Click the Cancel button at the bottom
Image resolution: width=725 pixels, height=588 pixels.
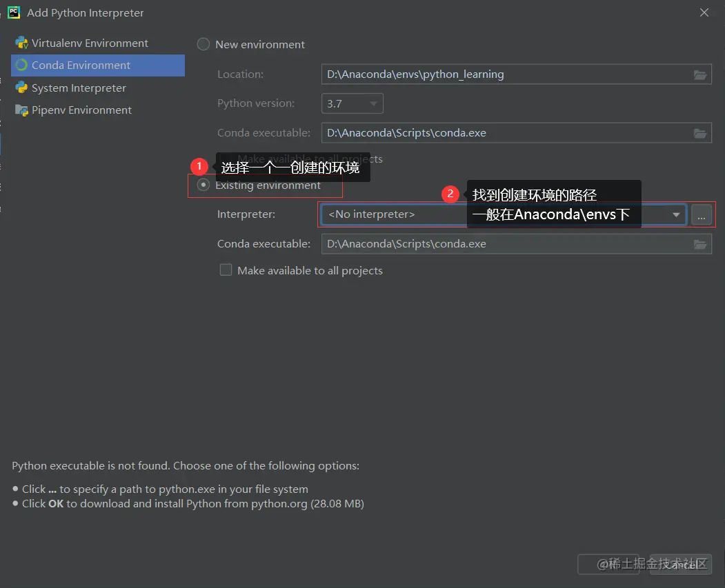tap(681, 565)
